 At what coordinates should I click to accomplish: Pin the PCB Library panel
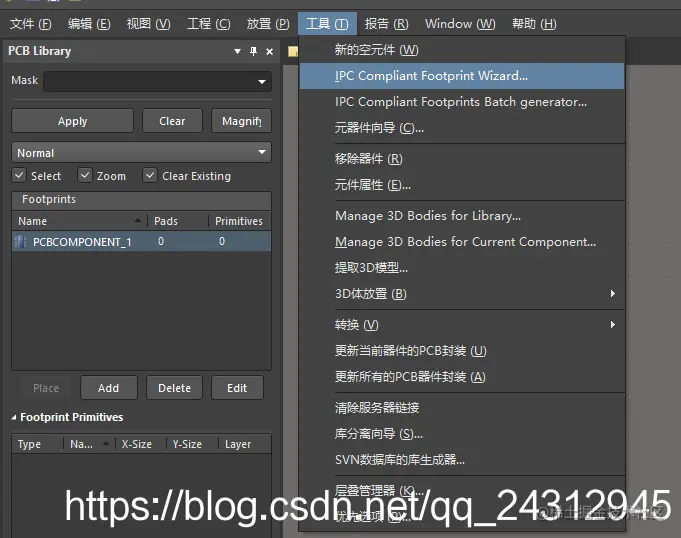254,52
